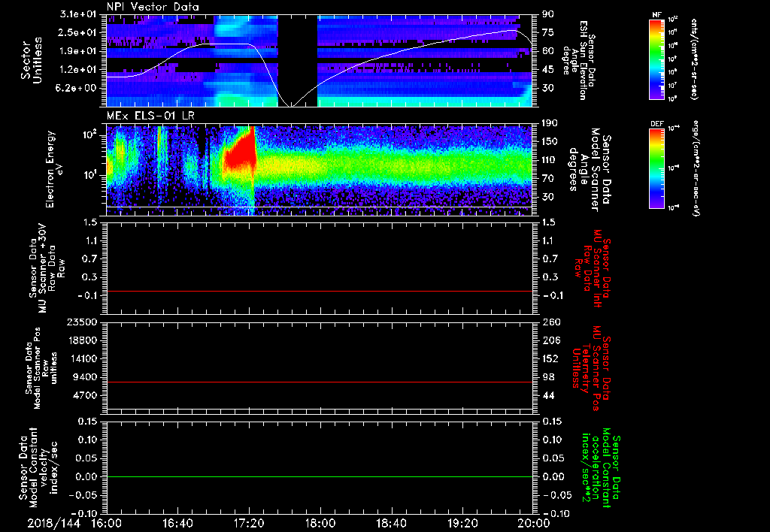Click the red "MU Scanner Pos Telemetry" axis title
This screenshot has height=532, width=770.
[x=592, y=367]
